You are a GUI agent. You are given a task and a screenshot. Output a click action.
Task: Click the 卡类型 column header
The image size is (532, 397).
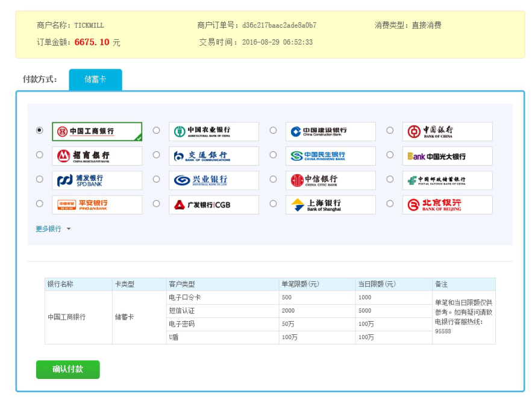tap(139, 284)
